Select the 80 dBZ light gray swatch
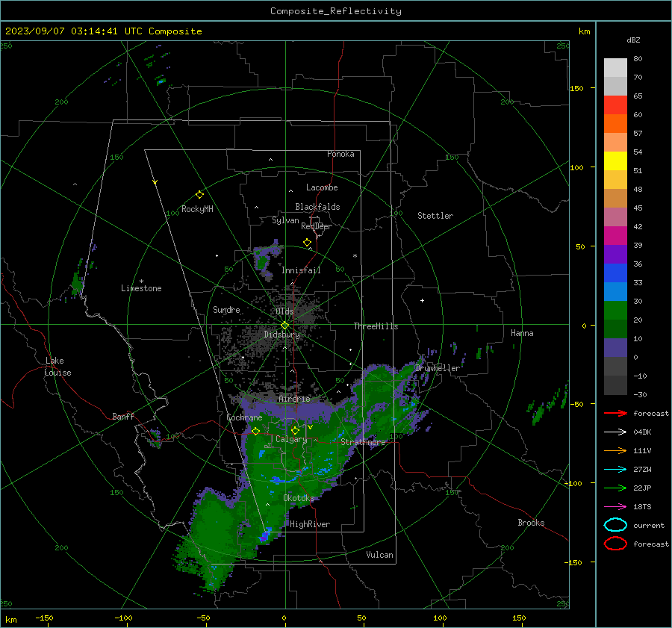The width and height of the screenshot is (672, 628). pyautogui.click(x=615, y=67)
